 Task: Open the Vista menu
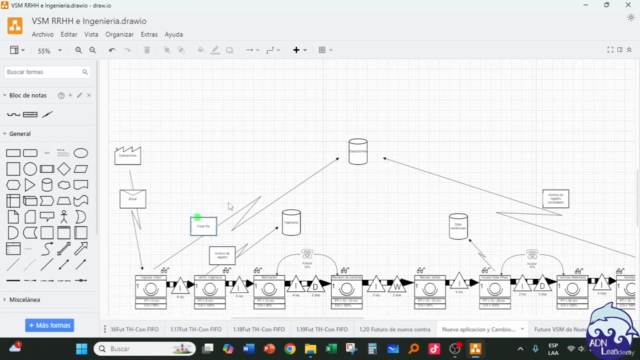(91, 35)
